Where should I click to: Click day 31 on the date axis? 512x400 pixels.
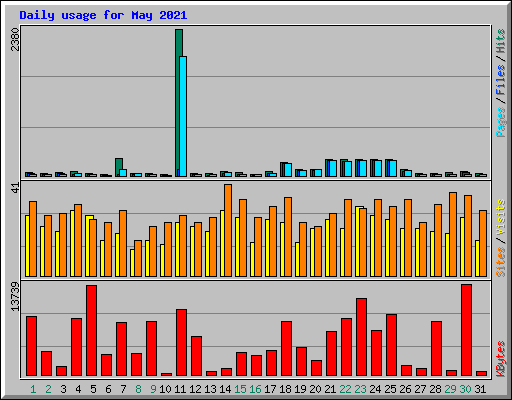pos(480,389)
